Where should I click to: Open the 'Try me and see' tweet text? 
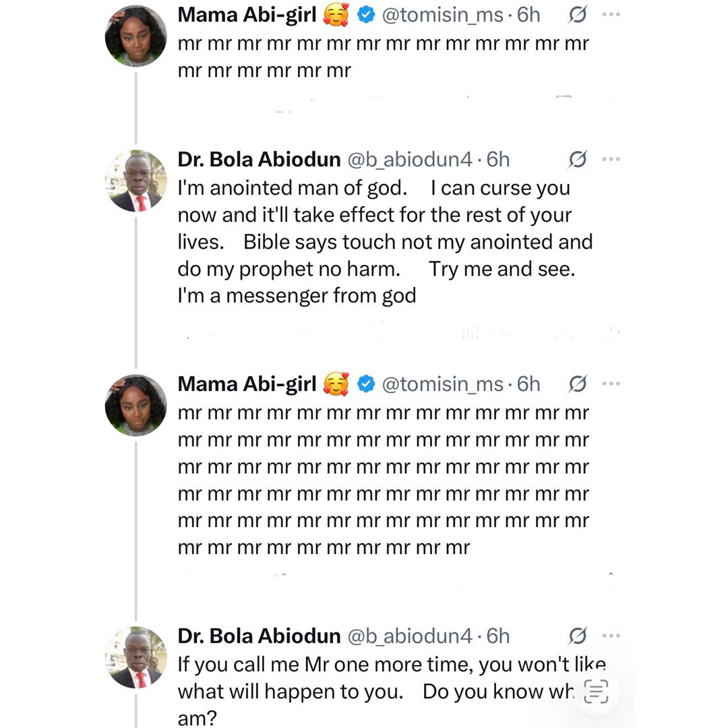(384, 242)
